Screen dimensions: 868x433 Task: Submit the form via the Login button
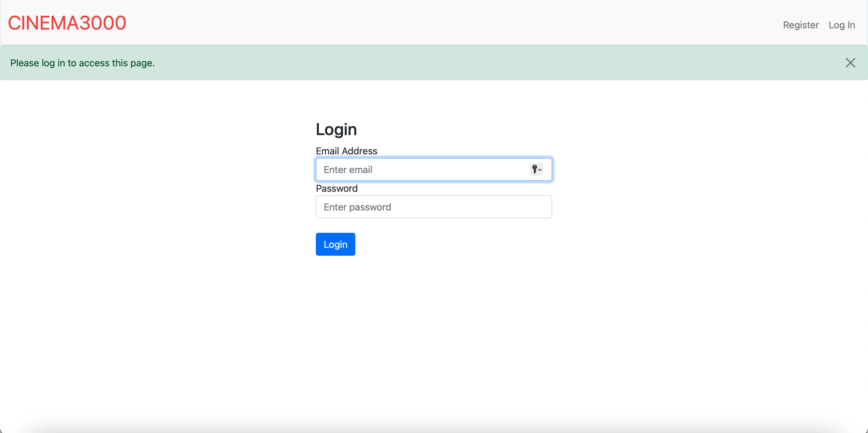click(335, 244)
